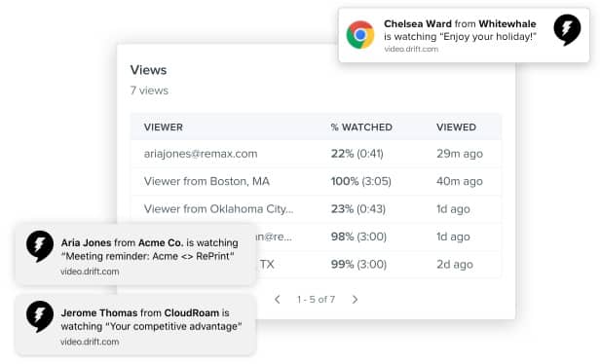Sort by the VIEWER column header
The height and width of the screenshot is (364, 600).
(164, 127)
